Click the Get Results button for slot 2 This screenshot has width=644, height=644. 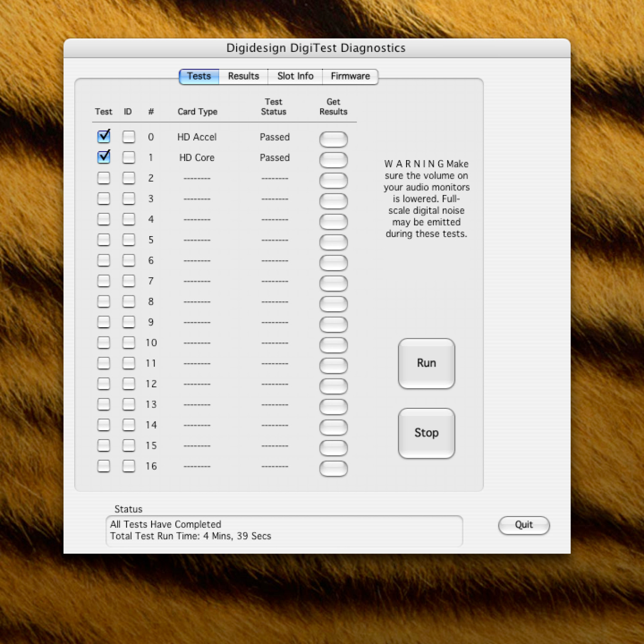334,180
